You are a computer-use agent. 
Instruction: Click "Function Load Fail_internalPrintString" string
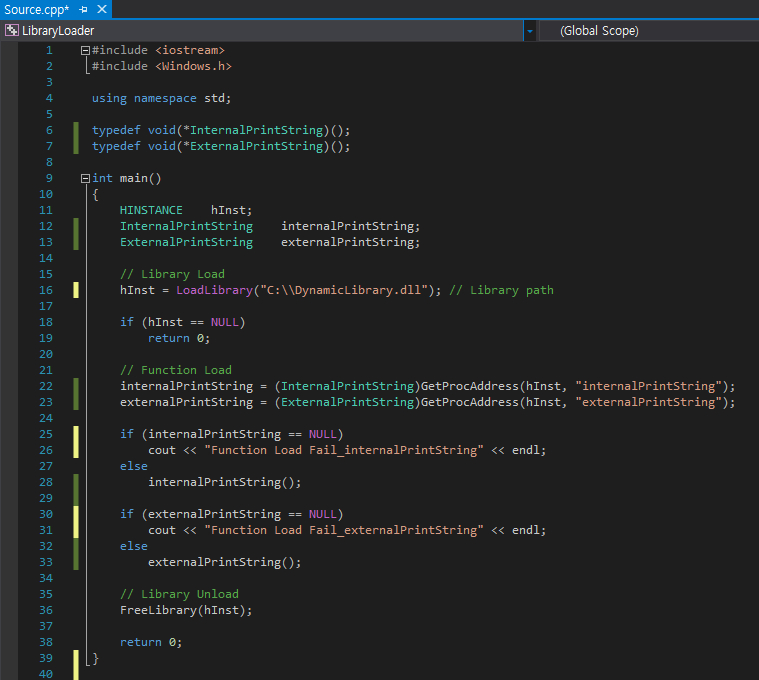344,450
